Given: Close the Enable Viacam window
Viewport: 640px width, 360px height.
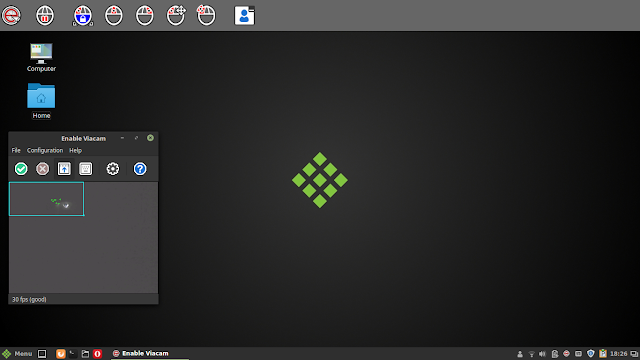Looking at the screenshot, I should tap(150, 138).
